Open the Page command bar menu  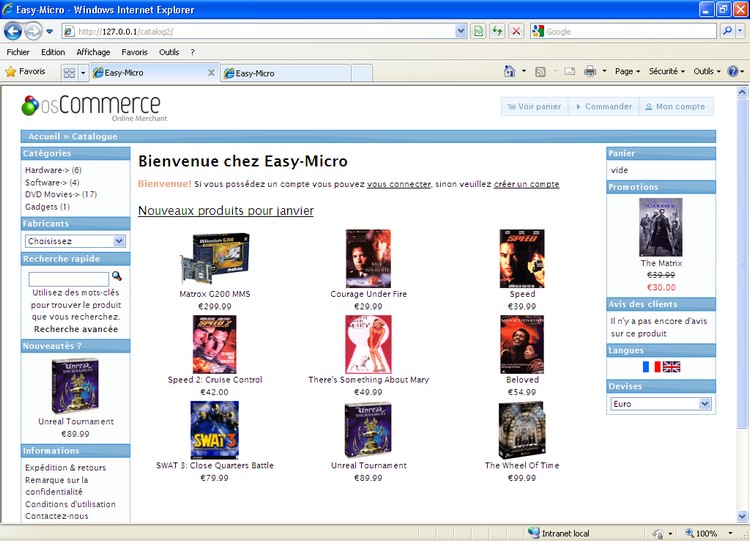click(x=627, y=71)
